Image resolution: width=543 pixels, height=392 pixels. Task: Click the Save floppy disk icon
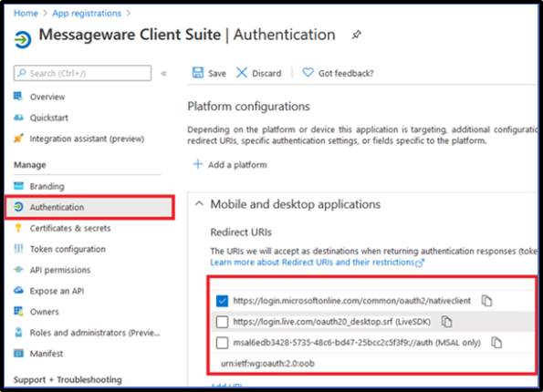(x=198, y=73)
